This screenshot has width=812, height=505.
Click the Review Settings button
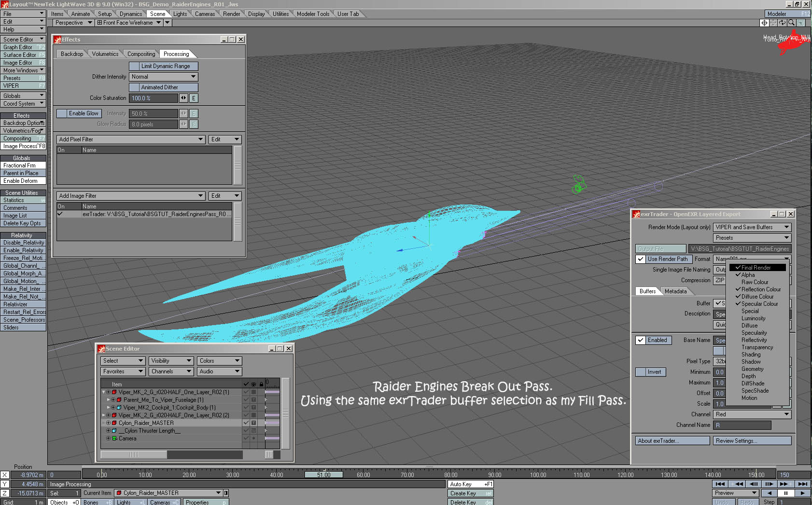point(752,441)
